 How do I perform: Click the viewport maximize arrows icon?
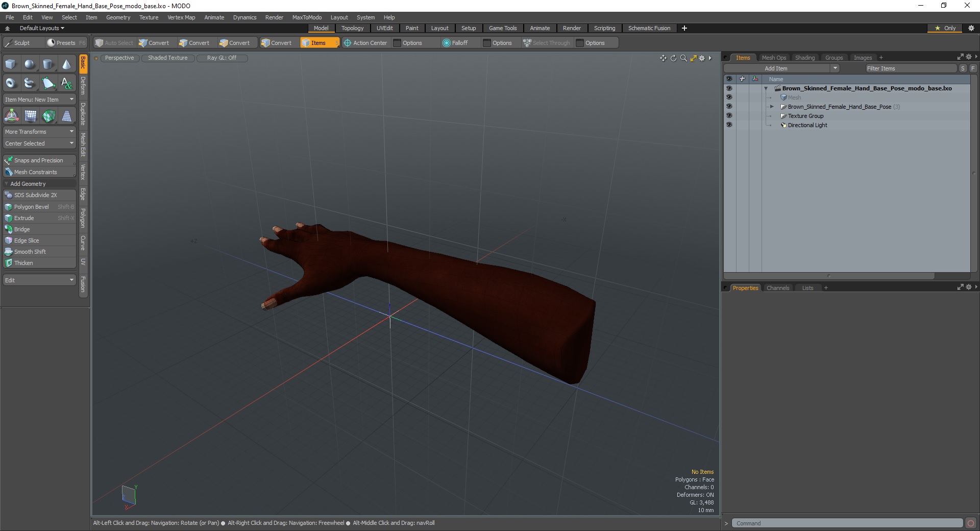click(693, 58)
